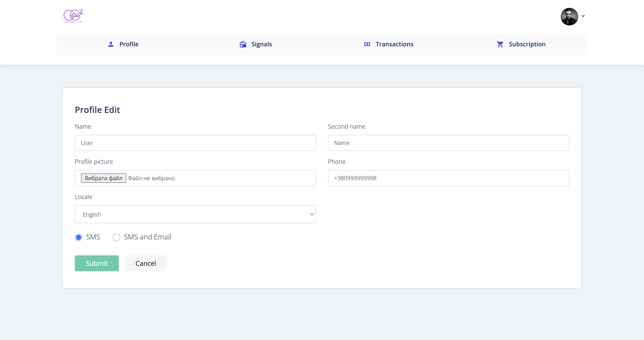Select the SMS radio button
This screenshot has height=340, width=644.
click(x=79, y=237)
